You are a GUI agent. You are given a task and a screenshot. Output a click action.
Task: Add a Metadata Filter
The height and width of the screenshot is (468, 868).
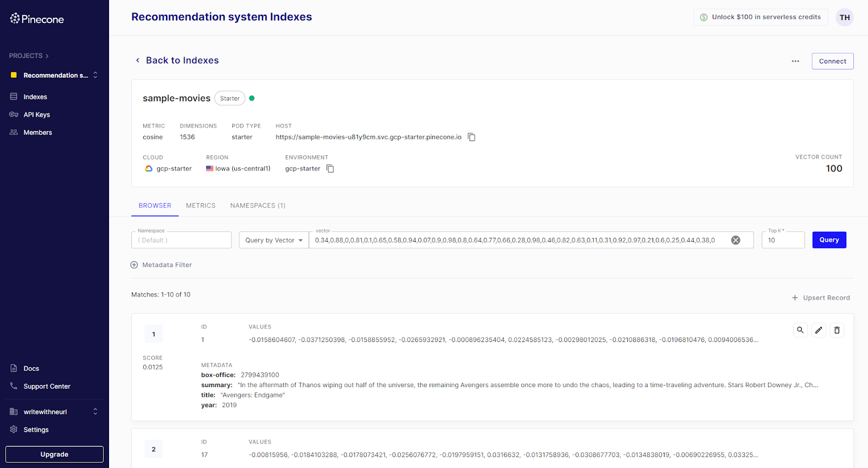[161, 265]
